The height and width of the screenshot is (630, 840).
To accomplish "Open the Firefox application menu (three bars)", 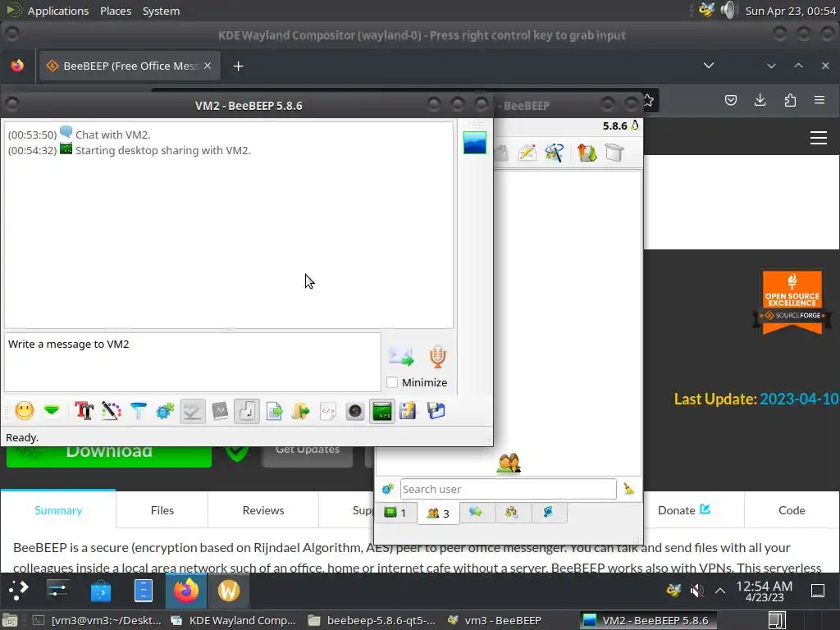I will [x=819, y=100].
